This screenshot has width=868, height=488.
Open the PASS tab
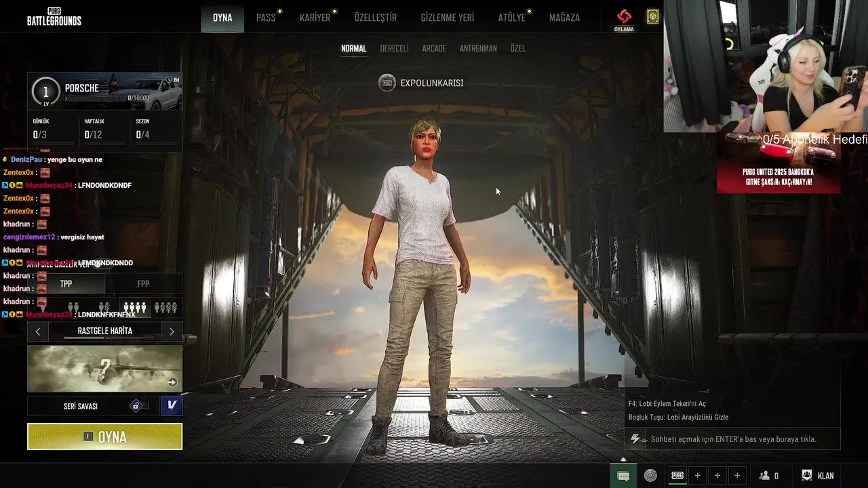tap(266, 18)
